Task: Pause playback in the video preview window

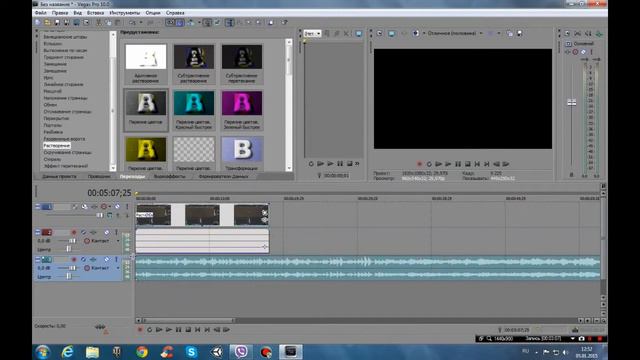Action: [x=458, y=164]
